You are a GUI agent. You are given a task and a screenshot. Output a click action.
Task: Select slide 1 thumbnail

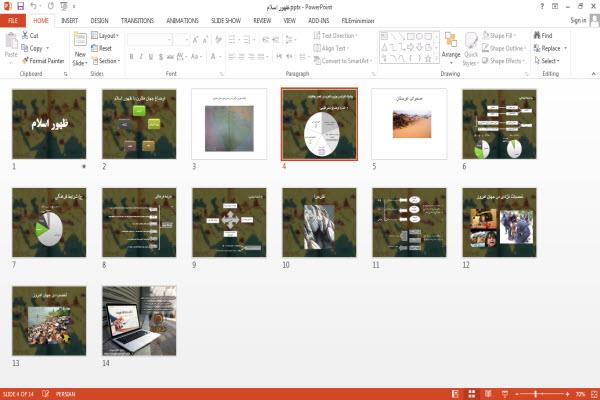pyautogui.click(x=49, y=124)
